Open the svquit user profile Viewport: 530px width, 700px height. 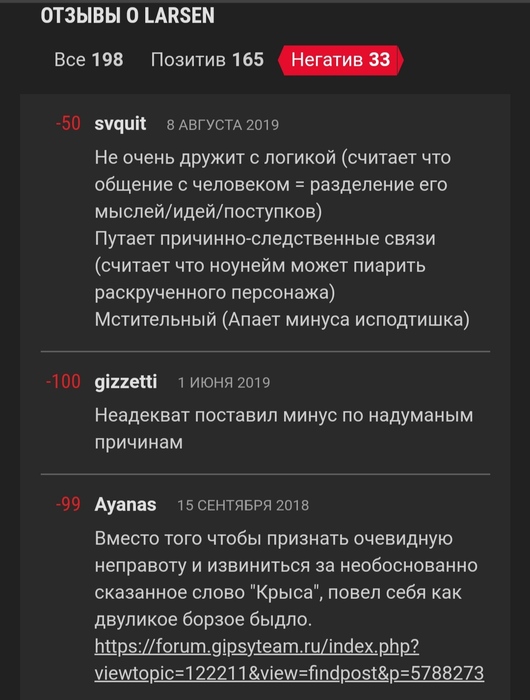point(120,124)
